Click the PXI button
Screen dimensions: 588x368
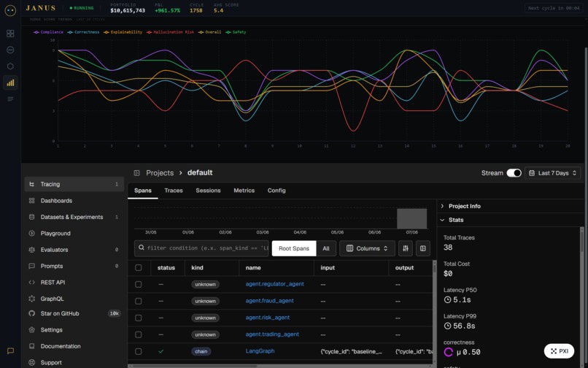click(x=559, y=350)
